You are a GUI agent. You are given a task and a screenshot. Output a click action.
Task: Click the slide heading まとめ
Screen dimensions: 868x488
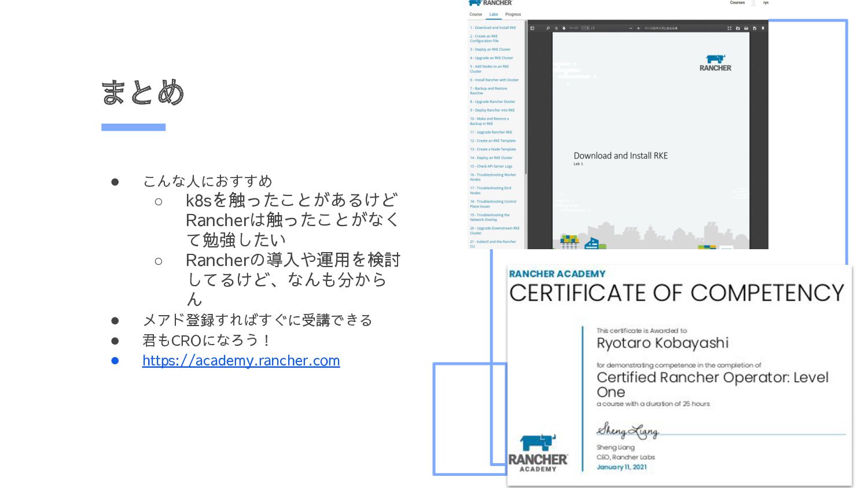click(143, 93)
